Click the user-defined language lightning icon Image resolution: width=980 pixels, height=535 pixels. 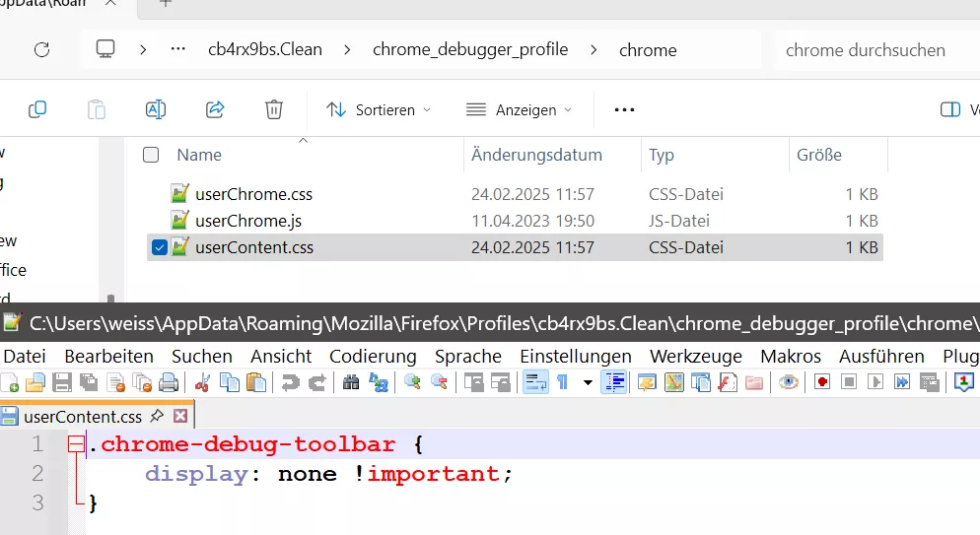(x=647, y=382)
